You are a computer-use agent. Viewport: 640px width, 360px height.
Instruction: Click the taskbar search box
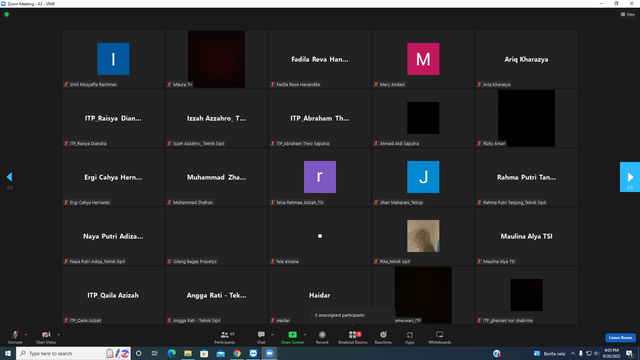[x=73, y=353]
